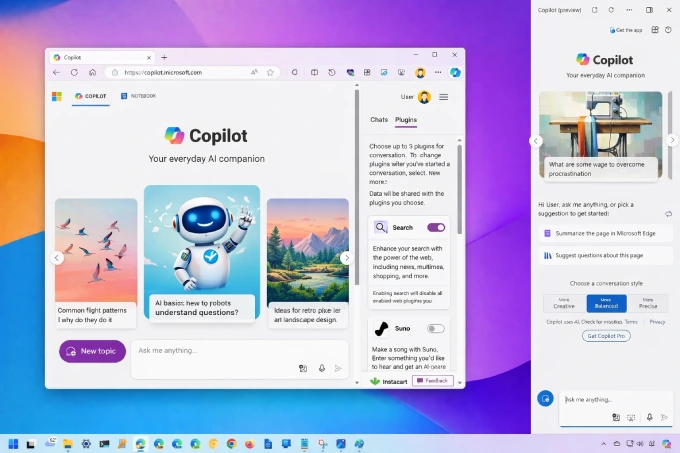The image size is (680, 453).
Task: Open the Windows Start menu
Action: click(x=14, y=443)
